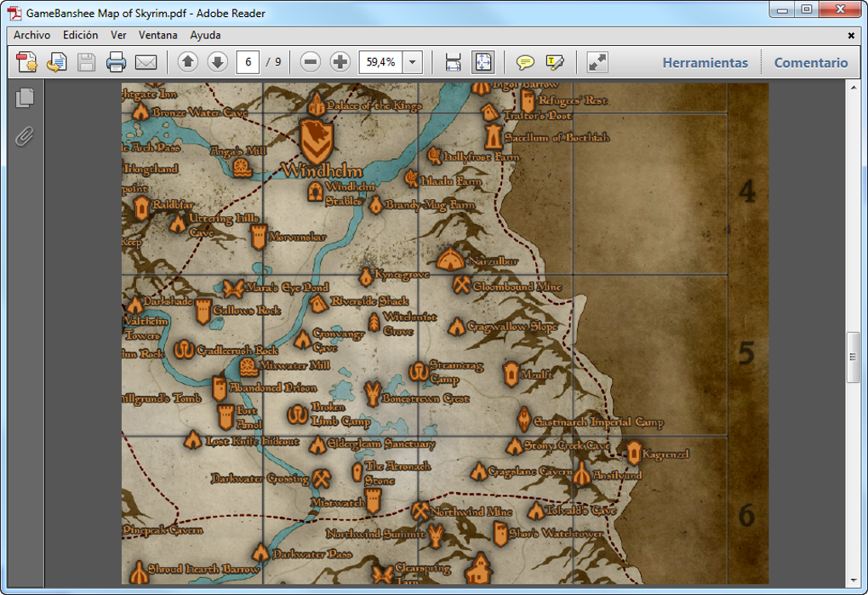This screenshot has width=868, height=595.
Task: Open the zoom percentage dropdown arrow
Action: (413, 62)
